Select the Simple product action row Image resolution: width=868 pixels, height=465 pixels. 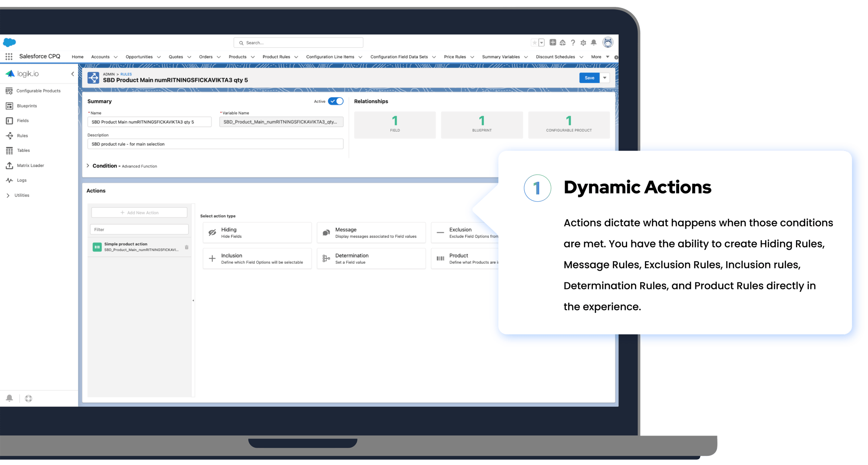click(140, 247)
